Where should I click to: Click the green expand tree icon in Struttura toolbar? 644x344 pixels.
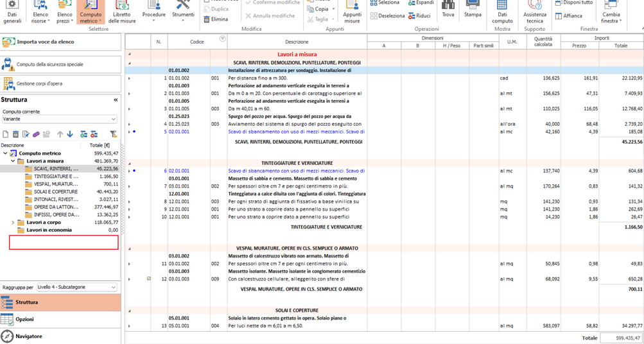83,134
